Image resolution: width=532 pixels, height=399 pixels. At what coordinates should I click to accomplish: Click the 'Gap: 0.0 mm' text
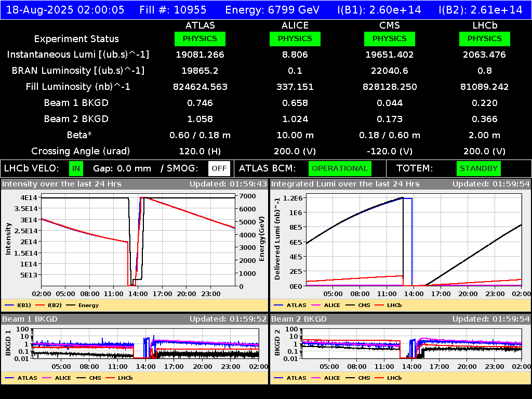click(x=122, y=168)
